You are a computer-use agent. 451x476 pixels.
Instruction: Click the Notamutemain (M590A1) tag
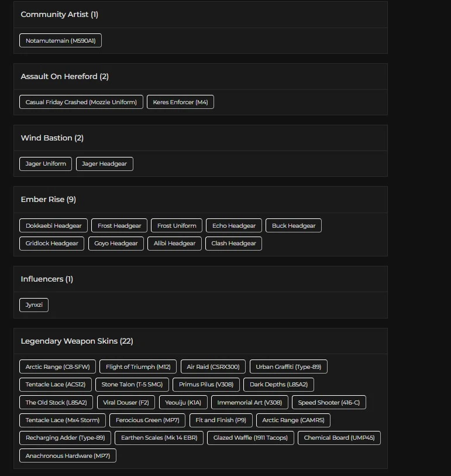[60, 40]
